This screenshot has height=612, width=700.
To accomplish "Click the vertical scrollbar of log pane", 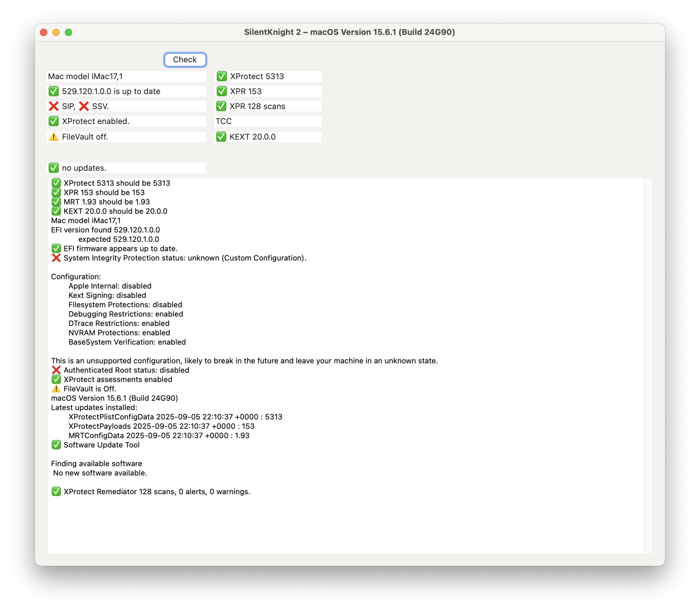I will [648, 366].
